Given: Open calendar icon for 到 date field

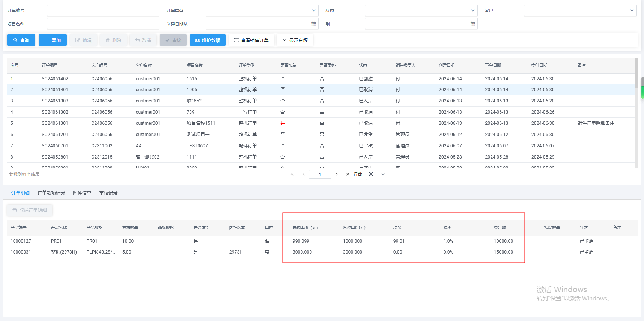Looking at the screenshot, I should point(473,24).
